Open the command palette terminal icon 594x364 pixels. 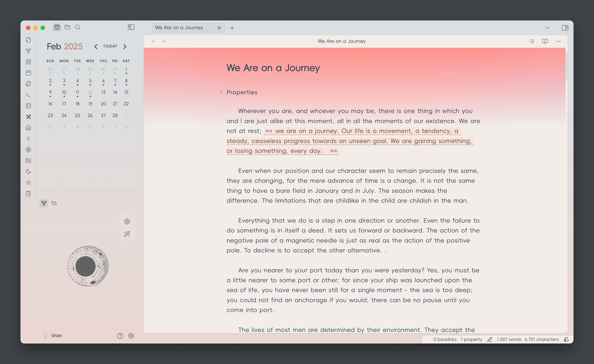[28, 95]
